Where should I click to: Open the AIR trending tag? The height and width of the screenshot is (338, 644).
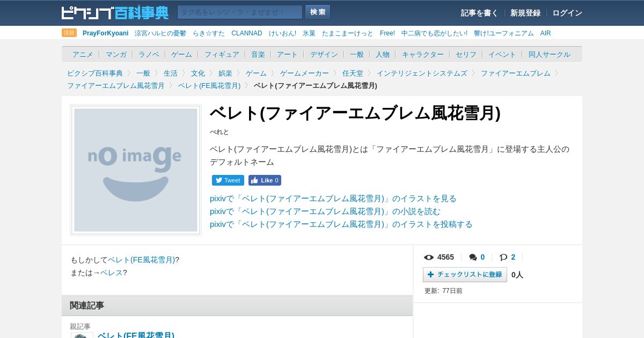(545, 33)
